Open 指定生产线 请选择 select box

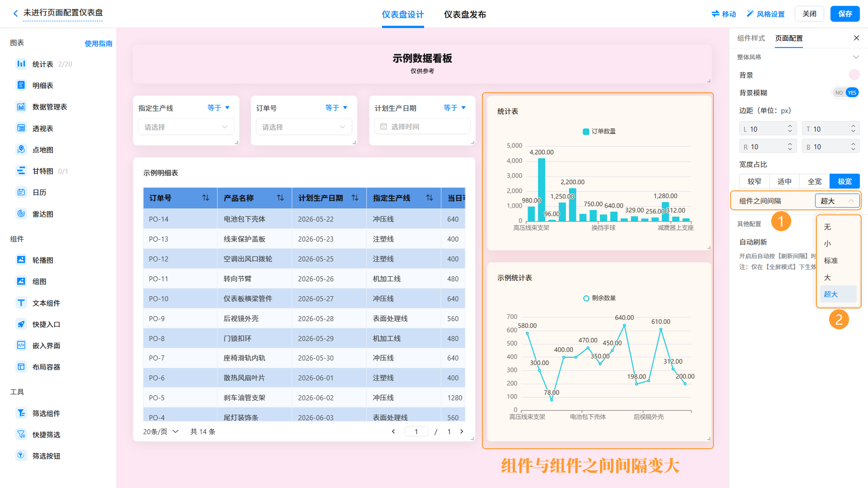pos(186,127)
